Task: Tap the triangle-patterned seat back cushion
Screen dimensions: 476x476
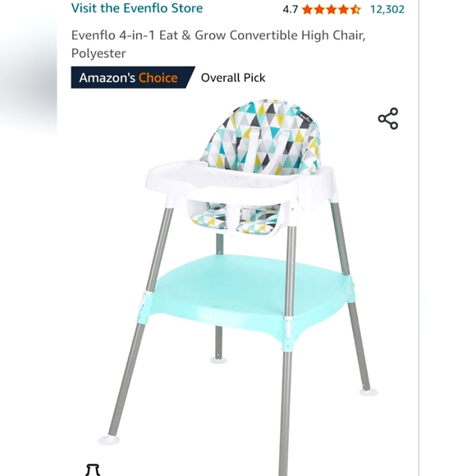Action: tap(261, 136)
